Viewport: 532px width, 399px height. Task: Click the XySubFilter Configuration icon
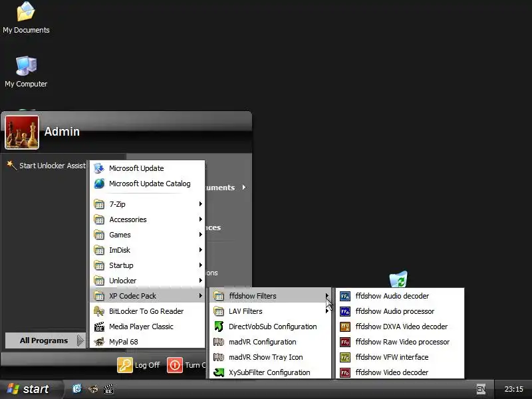pyautogui.click(x=219, y=372)
